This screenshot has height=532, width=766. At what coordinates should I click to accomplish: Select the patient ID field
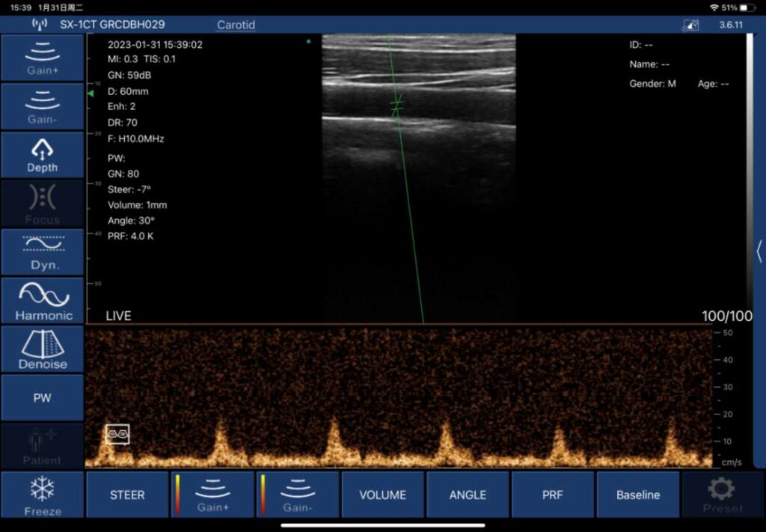[641, 45]
